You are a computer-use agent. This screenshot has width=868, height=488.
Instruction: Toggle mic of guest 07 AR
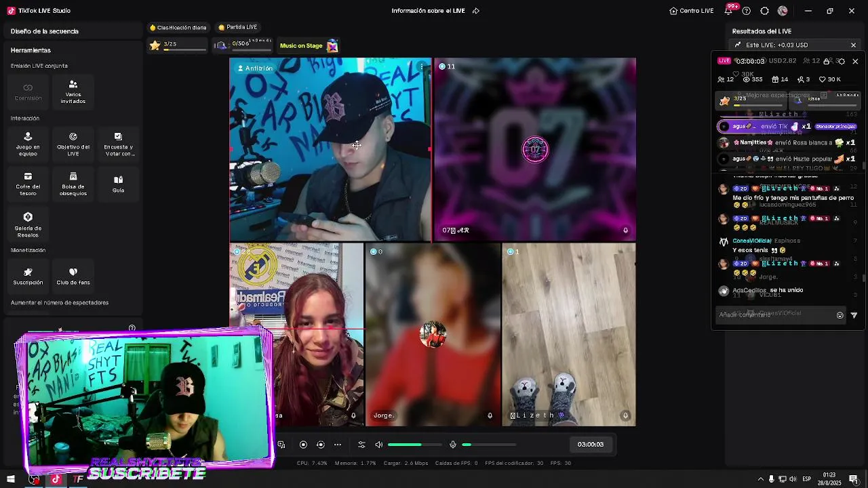tap(625, 230)
